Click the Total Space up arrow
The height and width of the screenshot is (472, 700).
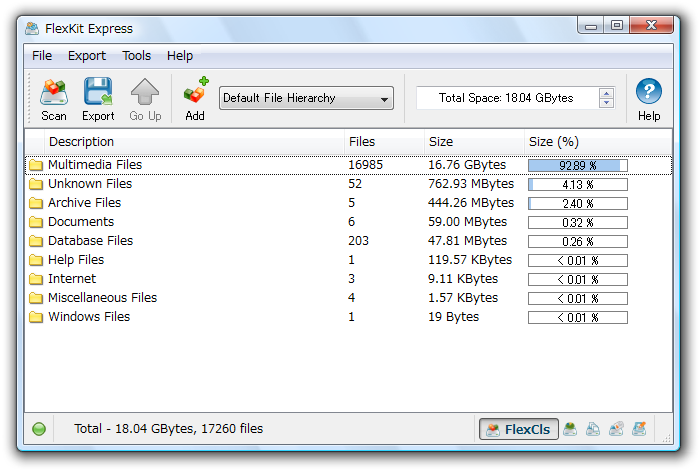coord(606,93)
